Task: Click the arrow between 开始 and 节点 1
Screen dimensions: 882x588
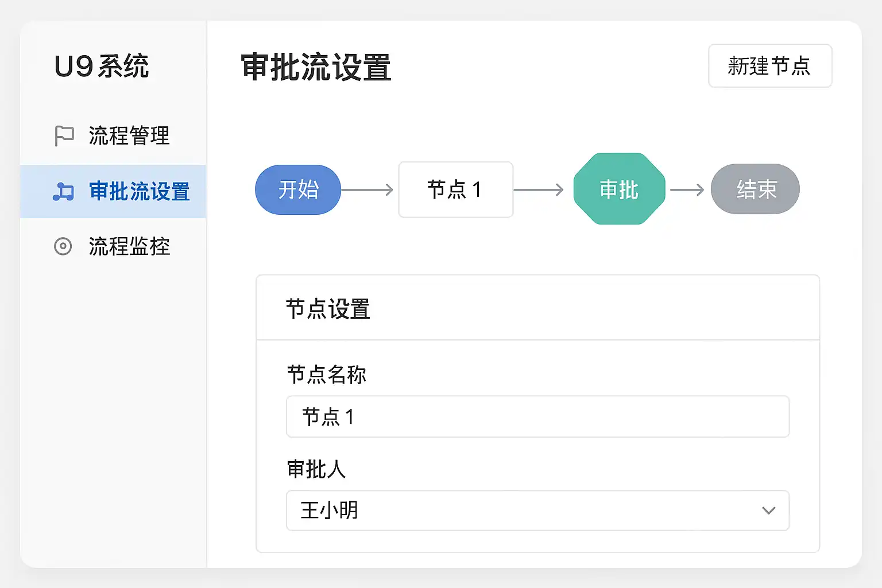Action: (368, 189)
